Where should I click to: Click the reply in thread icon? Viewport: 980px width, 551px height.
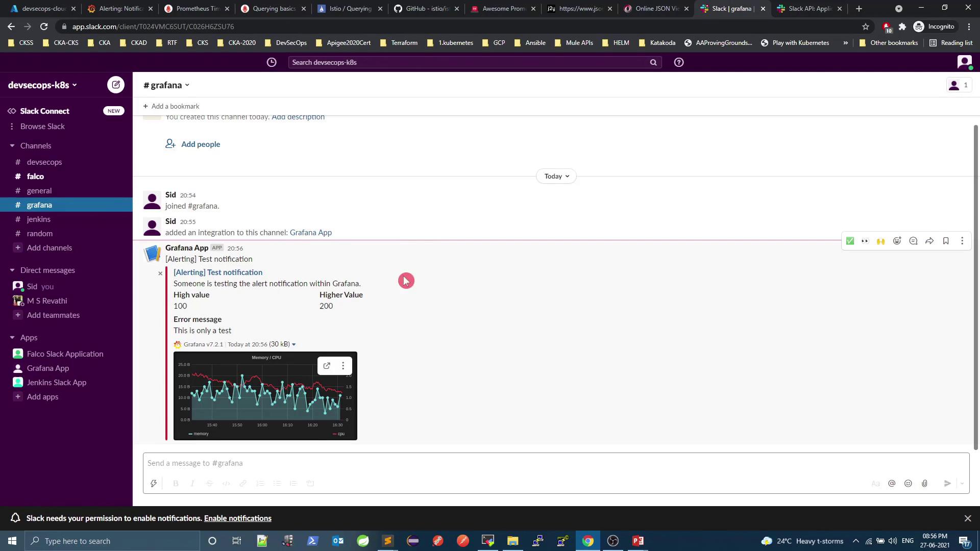[913, 241]
